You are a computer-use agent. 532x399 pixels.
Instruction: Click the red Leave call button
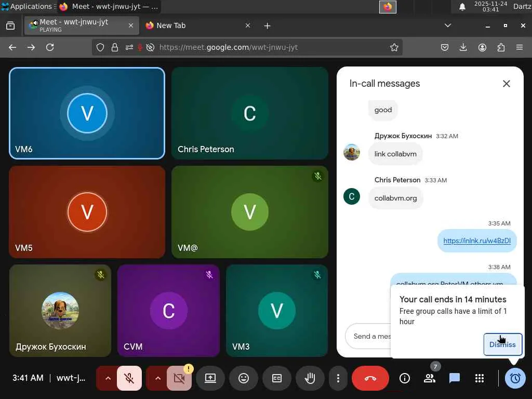[x=370, y=378]
